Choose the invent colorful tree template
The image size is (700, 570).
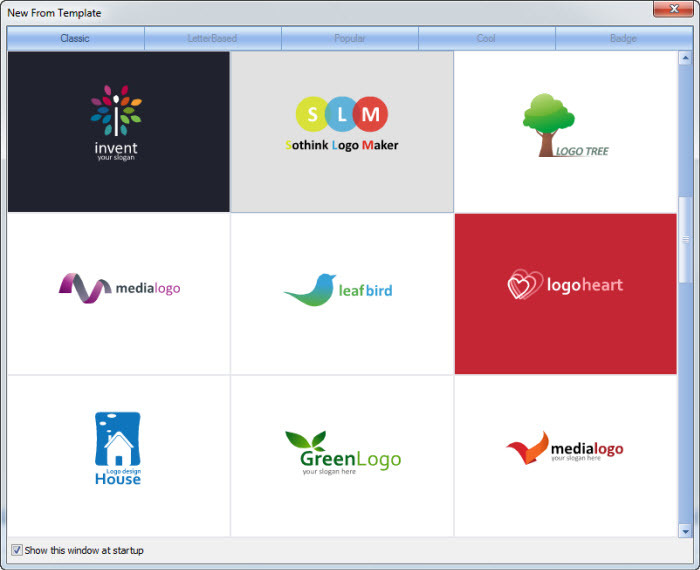click(x=119, y=132)
